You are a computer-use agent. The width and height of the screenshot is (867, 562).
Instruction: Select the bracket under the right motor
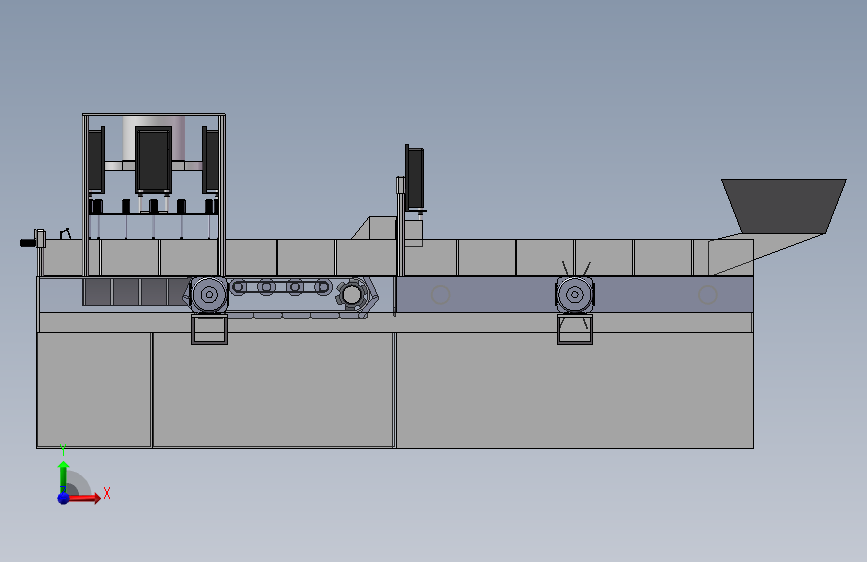574,330
